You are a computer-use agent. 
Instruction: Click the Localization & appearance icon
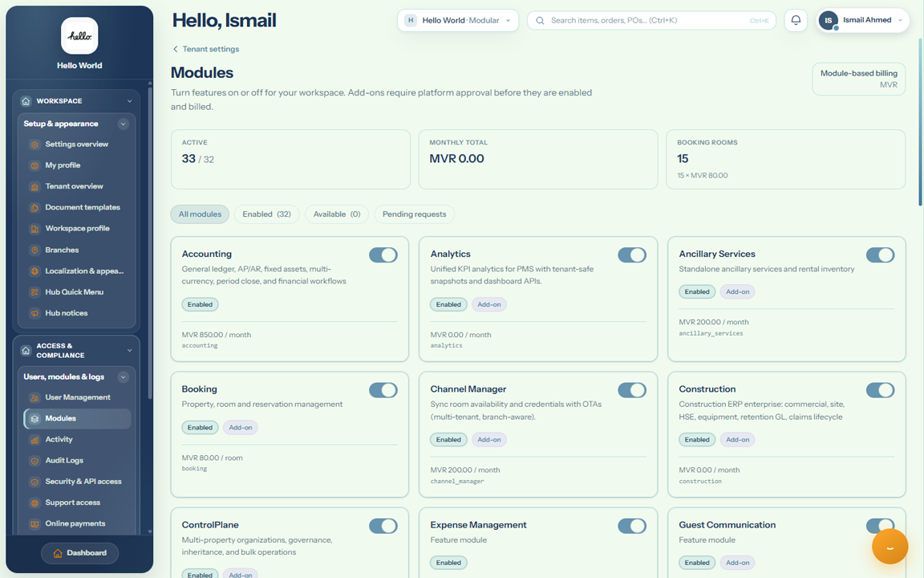[x=34, y=271]
